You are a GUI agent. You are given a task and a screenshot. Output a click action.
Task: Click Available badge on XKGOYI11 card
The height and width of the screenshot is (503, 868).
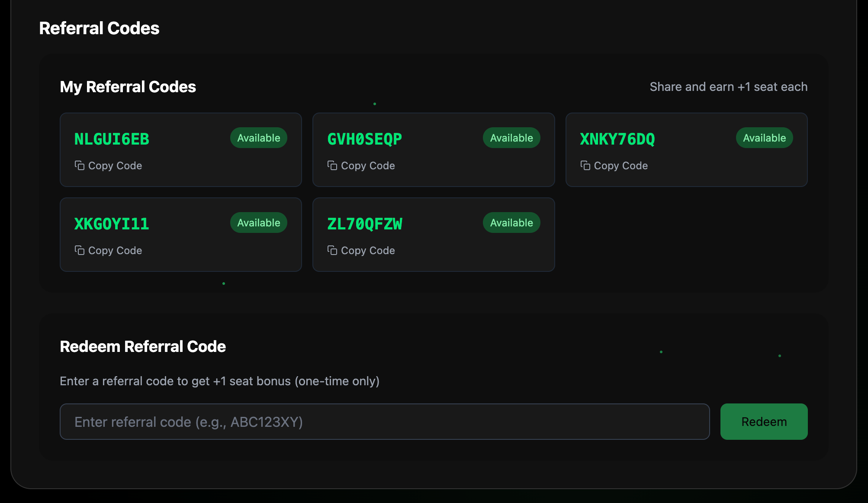click(x=259, y=222)
